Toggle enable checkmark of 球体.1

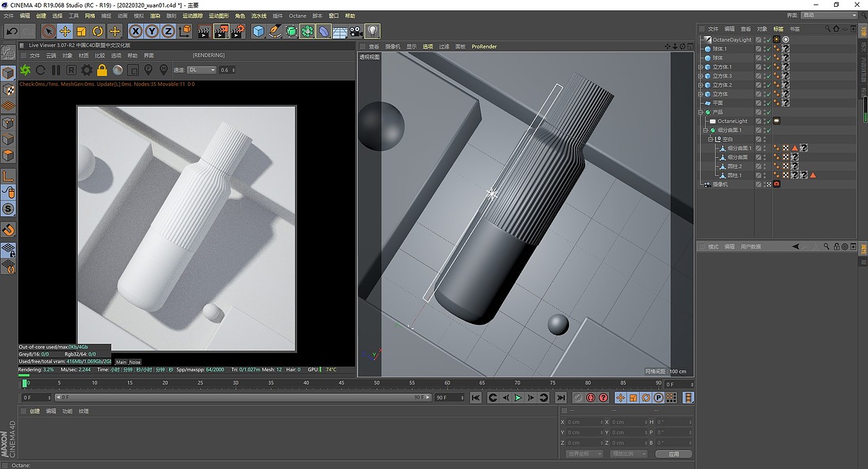pos(768,49)
